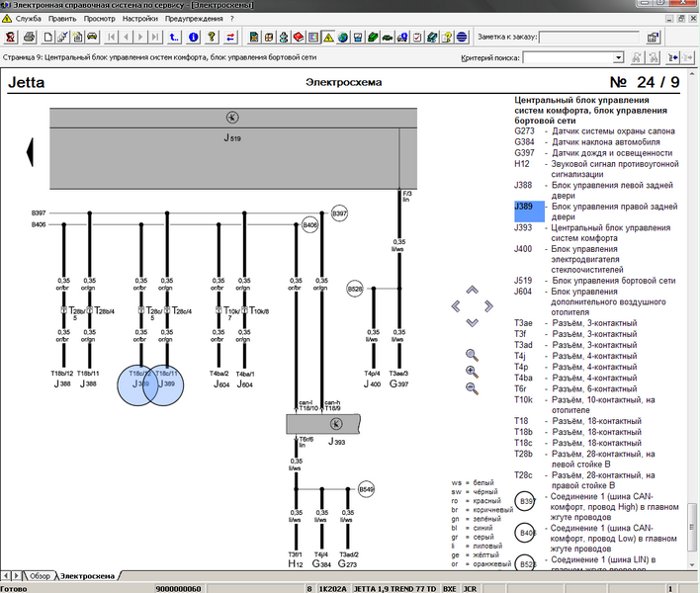Click the B397 junction circle on diagram
The image size is (700, 593).
[339, 213]
